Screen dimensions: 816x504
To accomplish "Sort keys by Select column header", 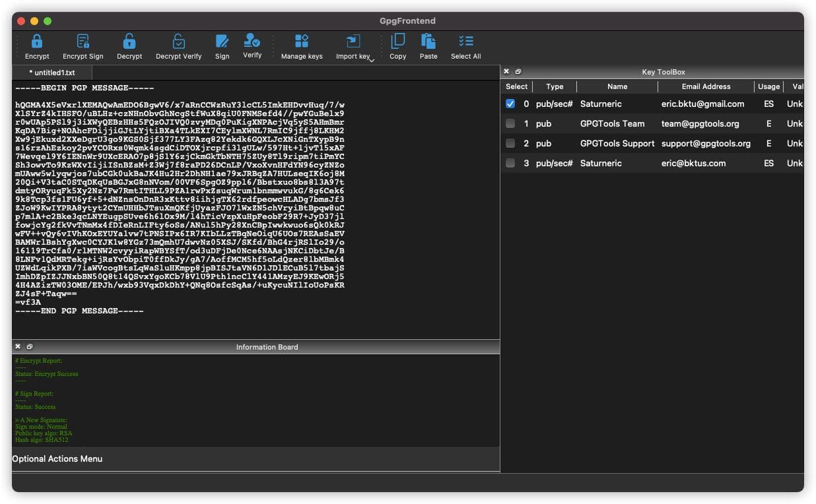I will (516, 86).
